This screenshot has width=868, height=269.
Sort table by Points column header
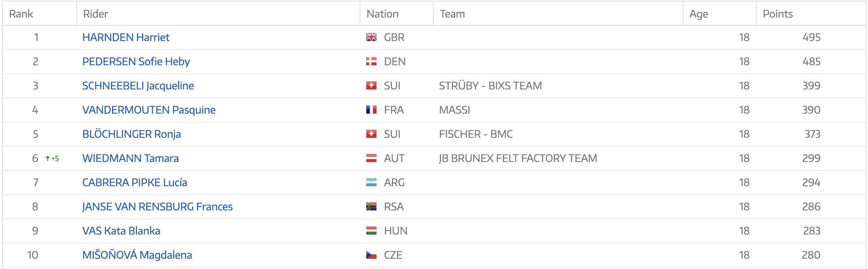point(778,14)
